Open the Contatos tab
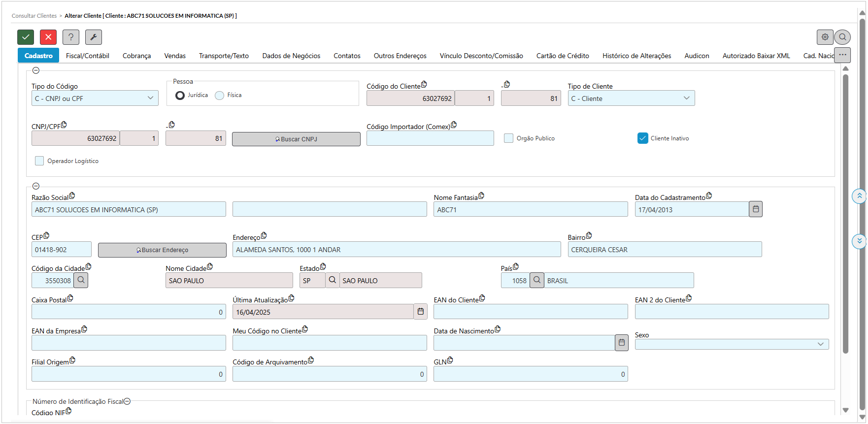The height and width of the screenshot is (424, 868). [347, 56]
